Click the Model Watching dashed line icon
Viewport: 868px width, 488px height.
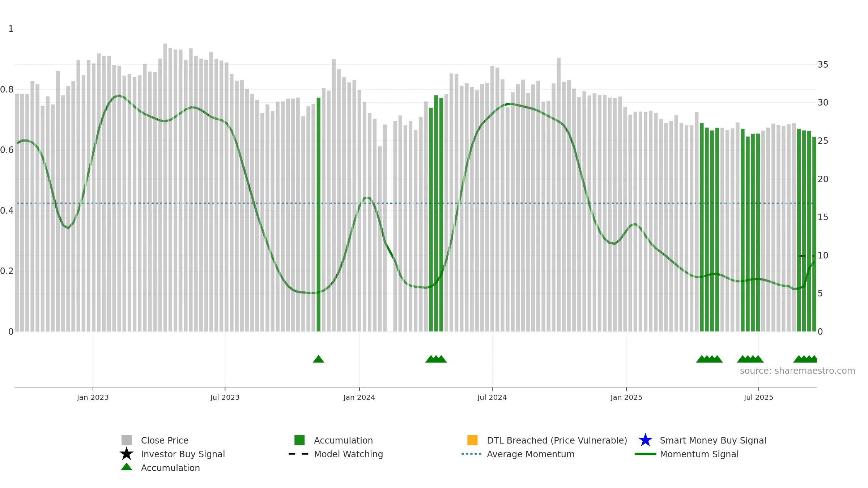click(299, 454)
